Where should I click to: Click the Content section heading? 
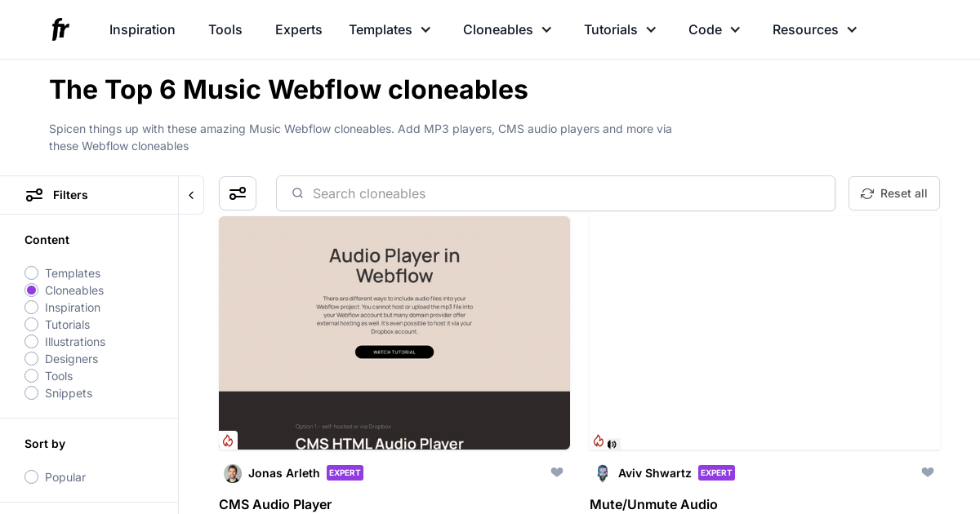click(47, 240)
